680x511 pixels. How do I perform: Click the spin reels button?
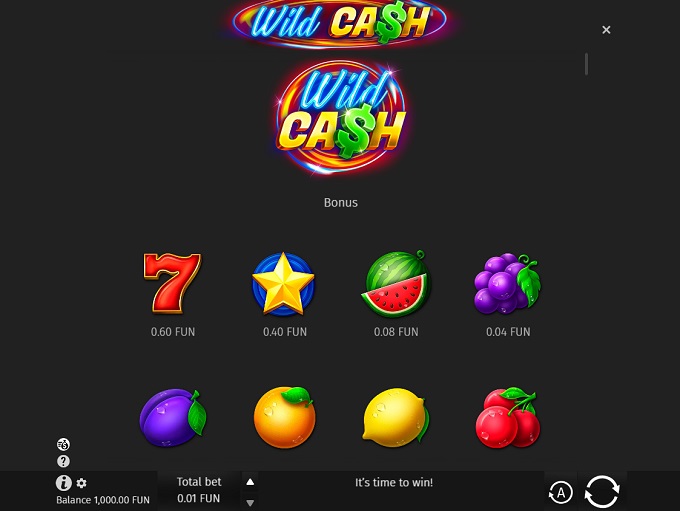602,491
